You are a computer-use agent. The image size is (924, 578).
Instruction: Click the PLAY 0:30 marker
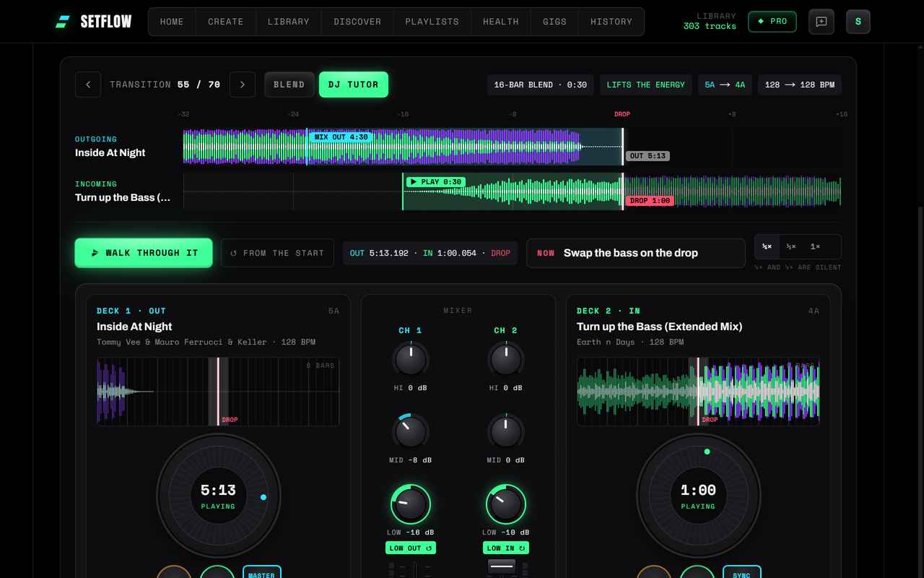(435, 182)
